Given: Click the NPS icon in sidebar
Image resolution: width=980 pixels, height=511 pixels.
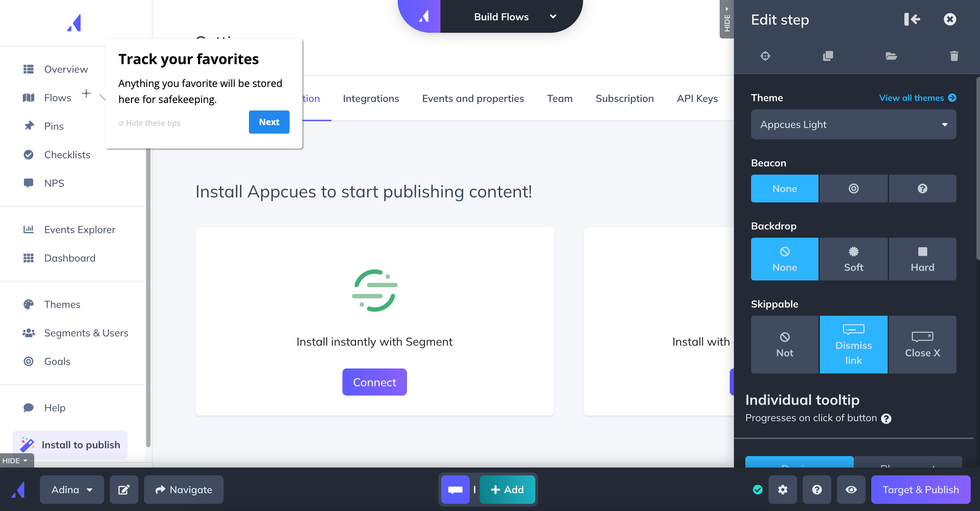Looking at the screenshot, I should 29,183.
